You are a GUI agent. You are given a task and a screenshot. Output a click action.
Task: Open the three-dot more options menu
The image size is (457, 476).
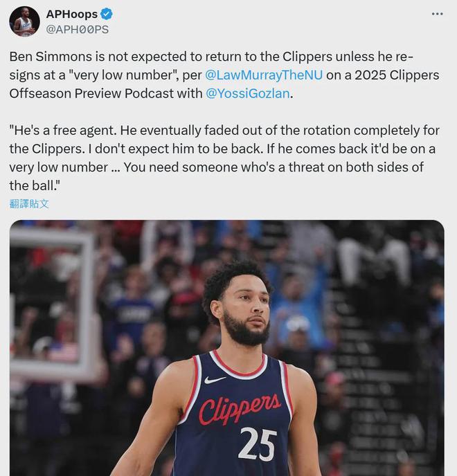[437, 14]
